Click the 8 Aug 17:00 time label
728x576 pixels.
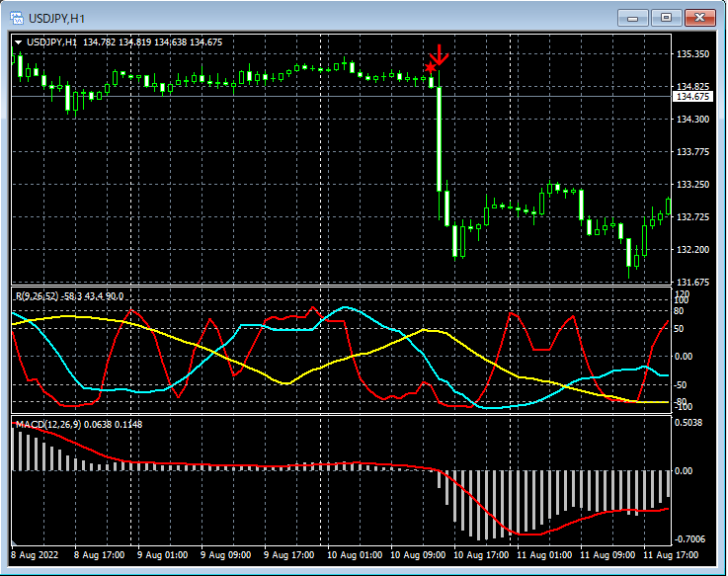pyautogui.click(x=100, y=555)
